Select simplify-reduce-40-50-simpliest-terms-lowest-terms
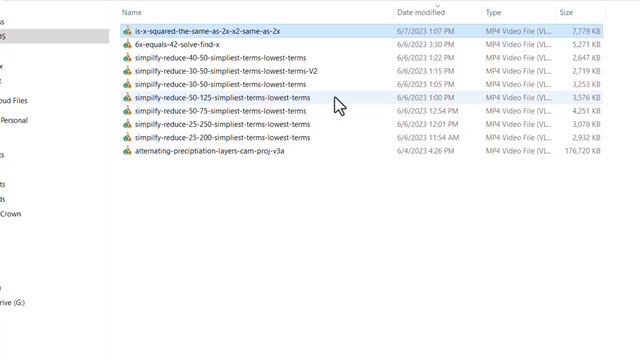The width and height of the screenshot is (640, 360). coord(220,58)
